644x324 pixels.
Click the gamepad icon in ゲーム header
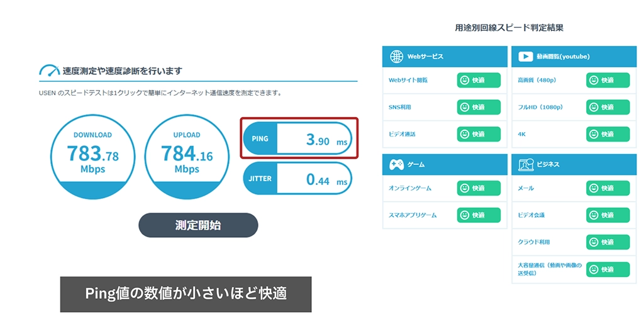(396, 164)
